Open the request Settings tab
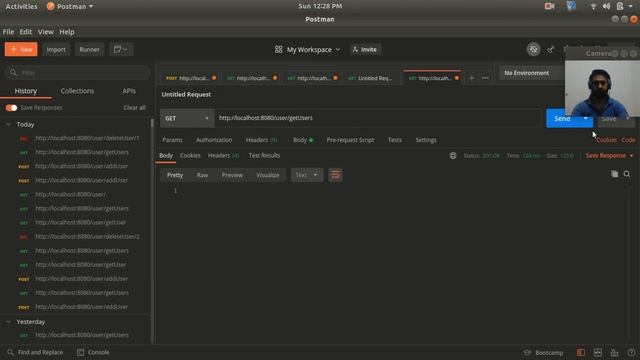The image size is (640, 360). click(426, 140)
